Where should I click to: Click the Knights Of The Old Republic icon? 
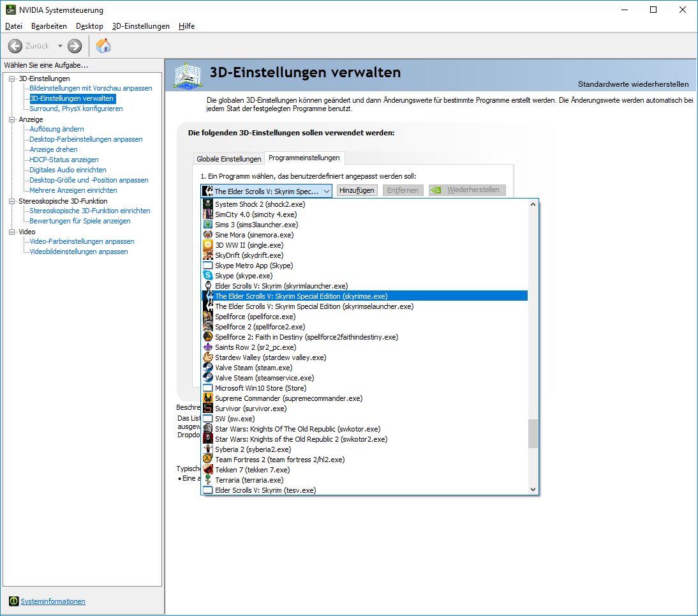coord(208,429)
